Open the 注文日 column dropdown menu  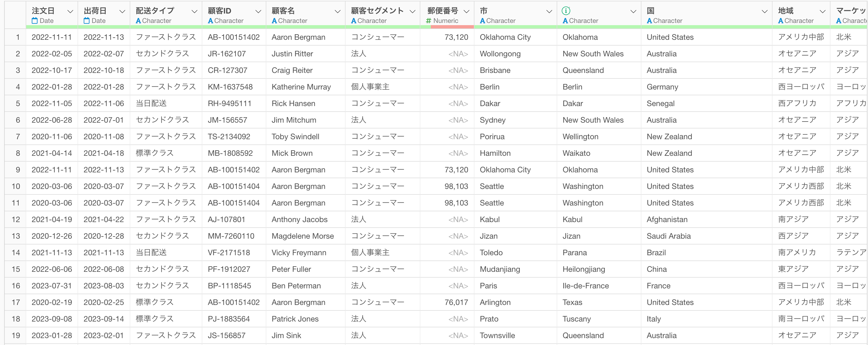(x=70, y=12)
